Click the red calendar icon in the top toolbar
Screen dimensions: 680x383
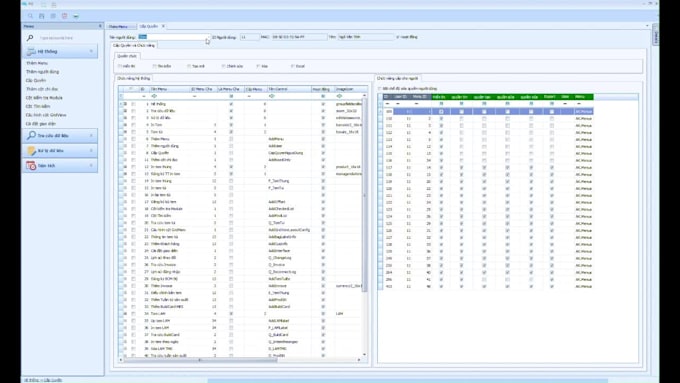pos(64,16)
